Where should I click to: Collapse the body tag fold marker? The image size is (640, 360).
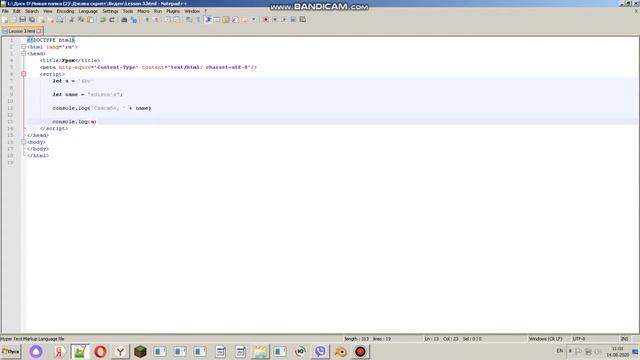[x=23, y=142]
